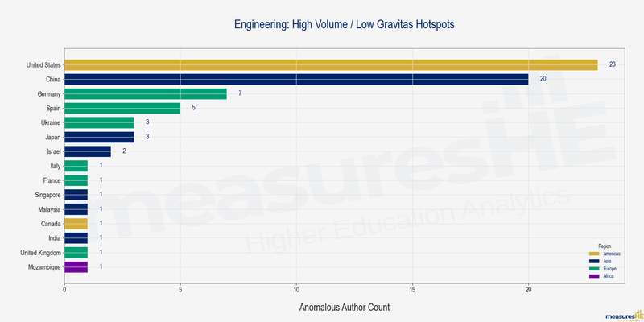Click the chart title text
Viewport: 644px width, 322px height.
(345, 25)
